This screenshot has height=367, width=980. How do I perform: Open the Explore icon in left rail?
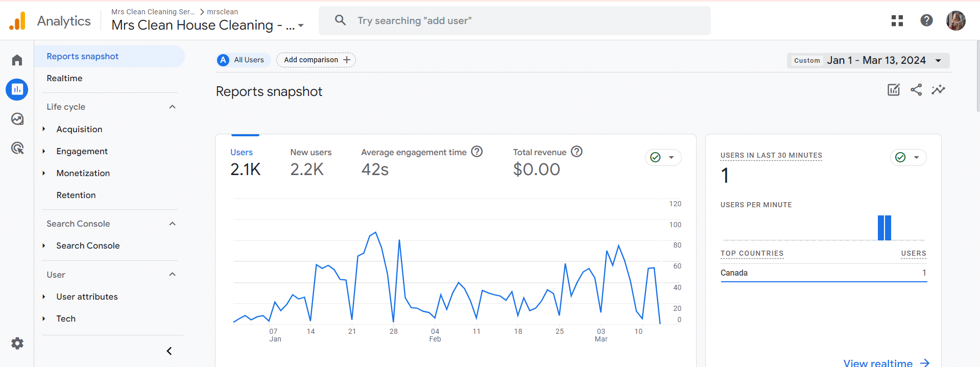17,119
